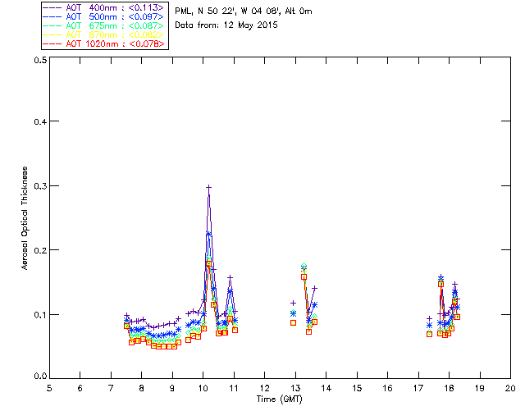Screen dimensions: 525x420
Task: Click the isolated red square marker near 17.3 hours
Action: pyautogui.click(x=430, y=334)
